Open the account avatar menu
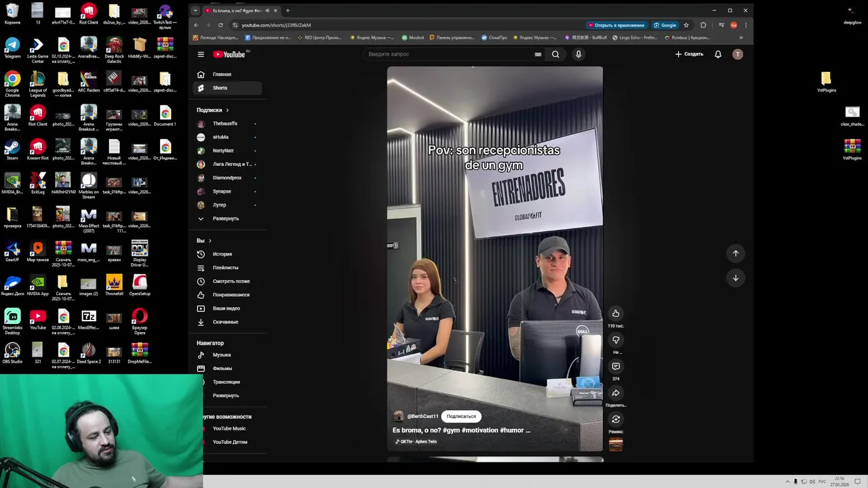The image size is (868, 488). click(738, 54)
